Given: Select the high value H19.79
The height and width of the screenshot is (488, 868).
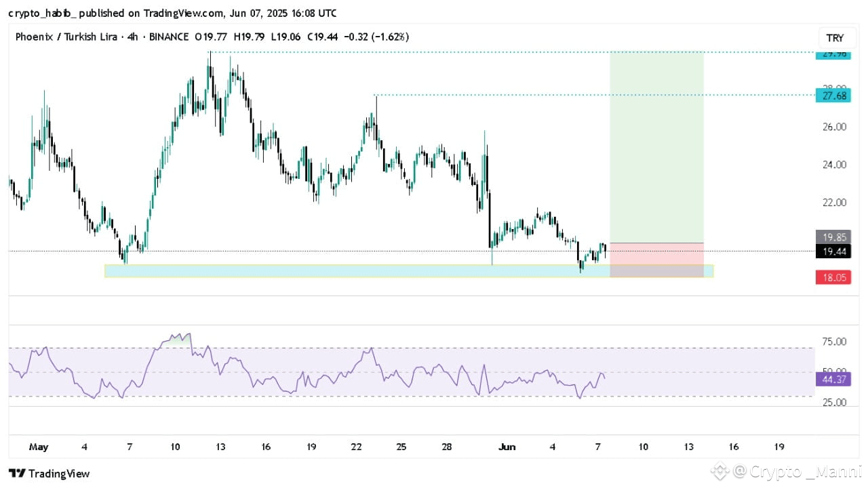Looking at the screenshot, I should click(x=250, y=37).
